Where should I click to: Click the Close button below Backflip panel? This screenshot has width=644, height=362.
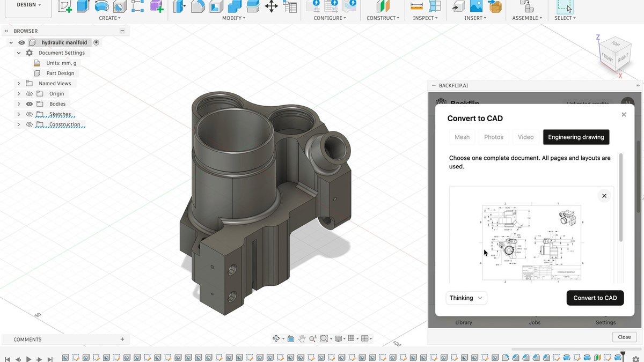point(624,337)
